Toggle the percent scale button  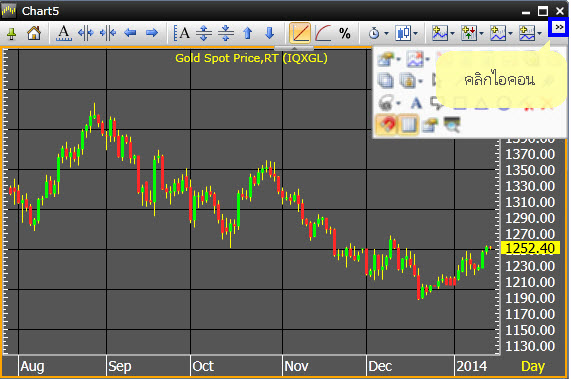[x=345, y=34]
